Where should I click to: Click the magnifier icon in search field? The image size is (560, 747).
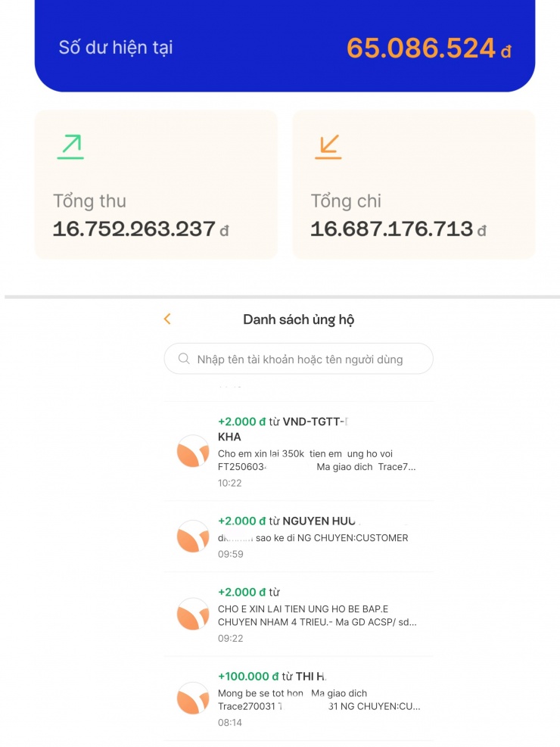(183, 359)
